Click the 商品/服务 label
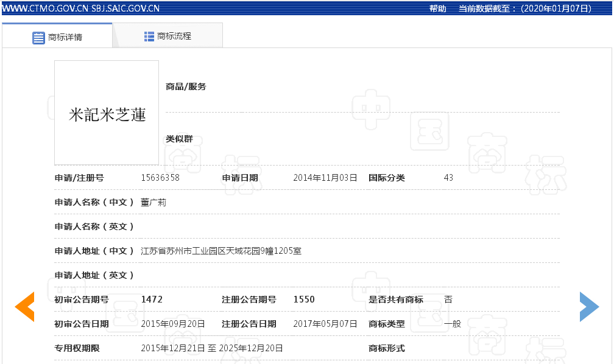 click(x=186, y=86)
